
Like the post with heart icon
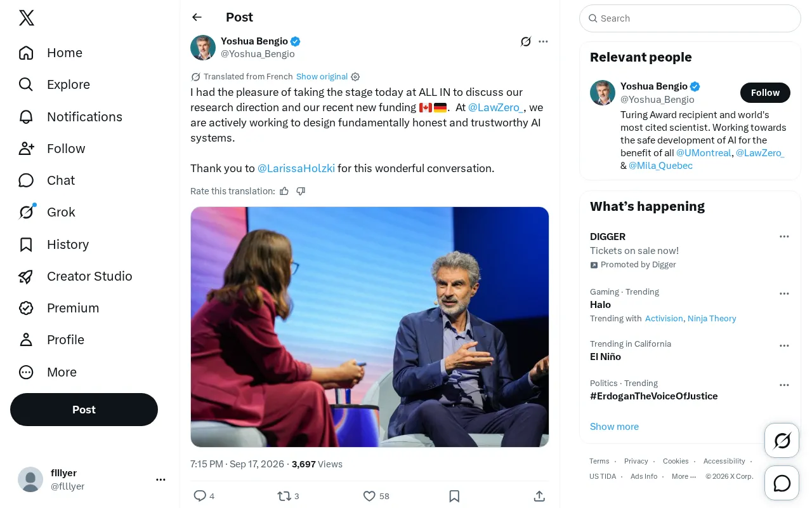[369, 496]
